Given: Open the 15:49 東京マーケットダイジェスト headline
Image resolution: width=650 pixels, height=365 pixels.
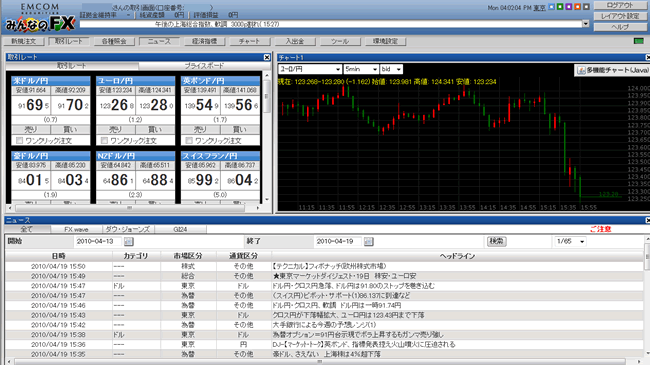Looking at the screenshot, I should pos(344,276).
